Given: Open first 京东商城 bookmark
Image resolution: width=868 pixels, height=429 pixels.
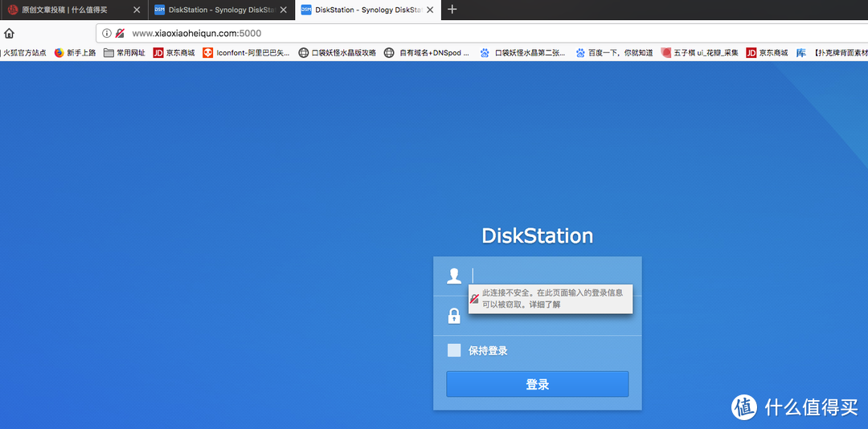Looking at the screenshot, I should pos(174,53).
